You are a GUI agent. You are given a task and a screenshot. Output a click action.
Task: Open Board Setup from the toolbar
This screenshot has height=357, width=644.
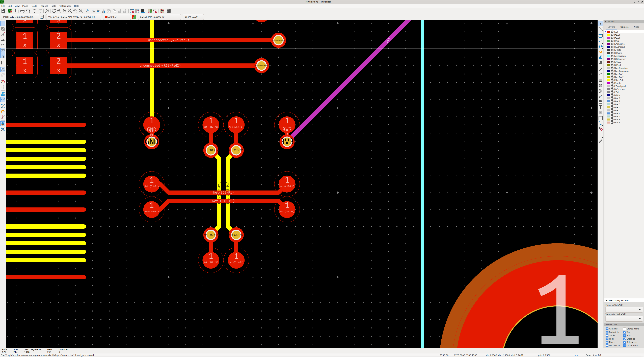point(10,11)
